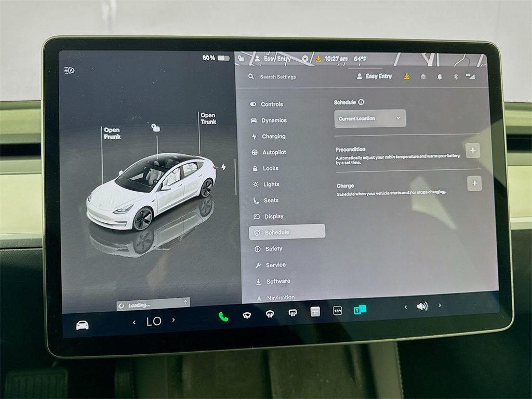Open the Service settings menu

[270, 264]
